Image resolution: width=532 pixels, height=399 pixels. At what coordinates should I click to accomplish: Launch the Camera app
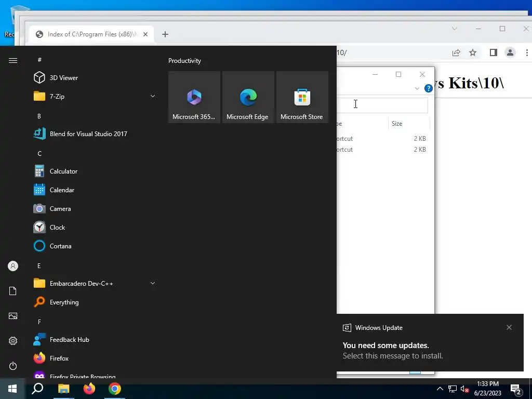pos(95,209)
